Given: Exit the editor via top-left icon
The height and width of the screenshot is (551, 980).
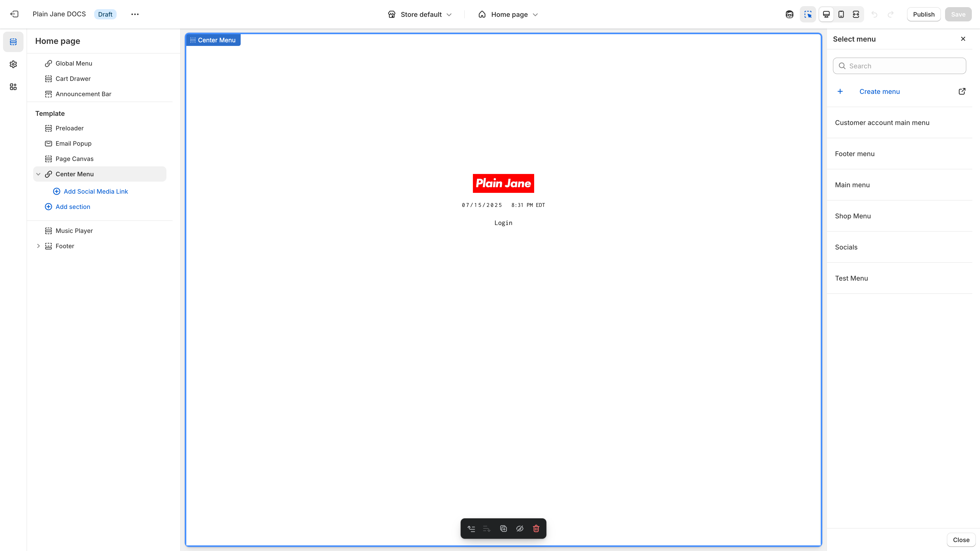Looking at the screenshot, I should tap(14, 14).
